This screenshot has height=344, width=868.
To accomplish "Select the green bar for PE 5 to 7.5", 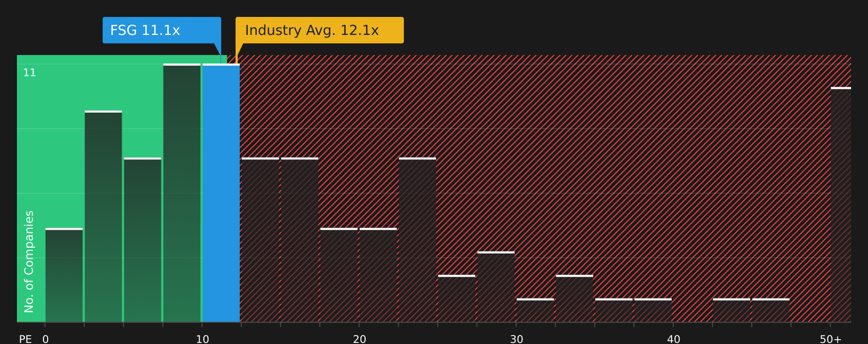I will coord(142,240).
